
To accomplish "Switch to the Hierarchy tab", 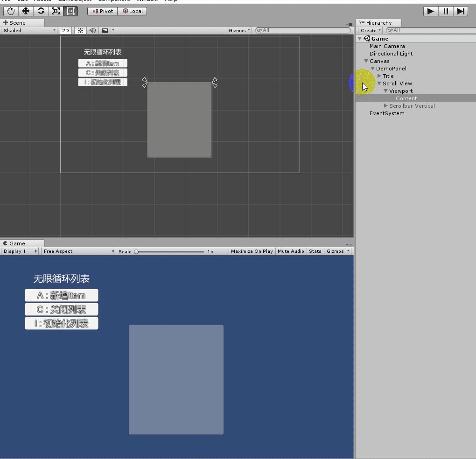I will point(378,23).
